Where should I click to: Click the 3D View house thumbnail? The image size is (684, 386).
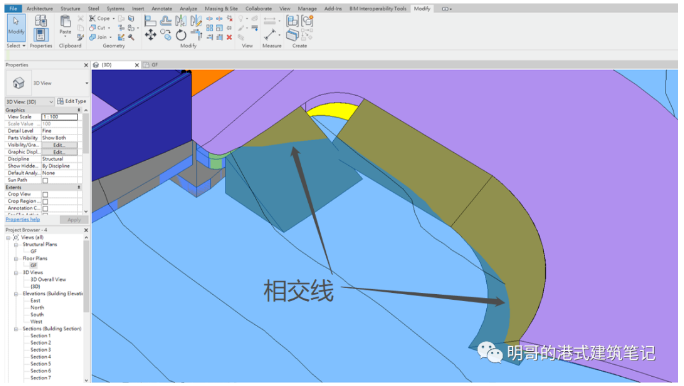pyautogui.click(x=19, y=83)
